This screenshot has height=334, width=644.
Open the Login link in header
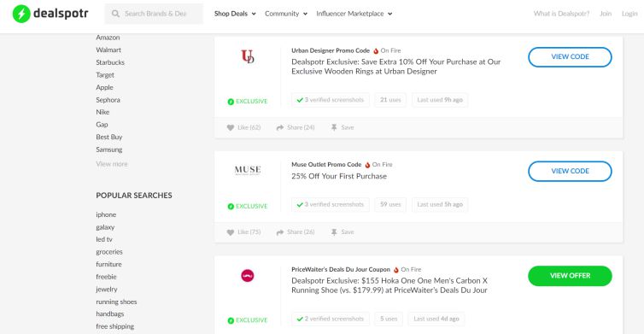(x=629, y=14)
